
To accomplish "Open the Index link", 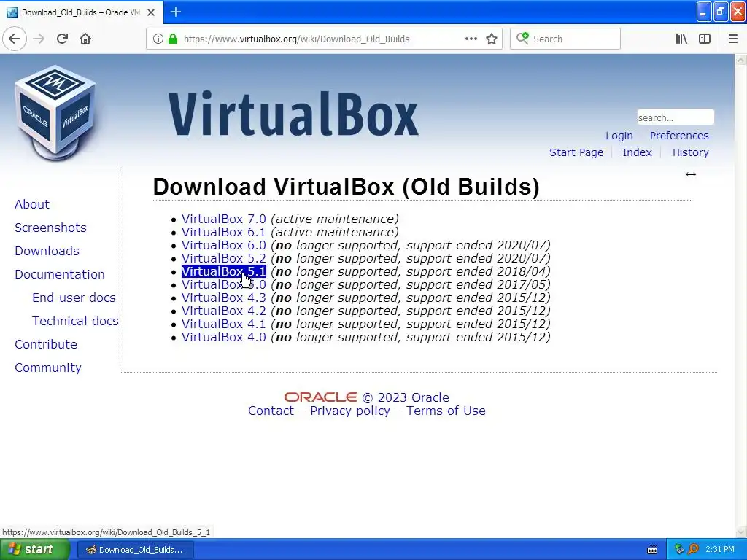I will pos(637,152).
